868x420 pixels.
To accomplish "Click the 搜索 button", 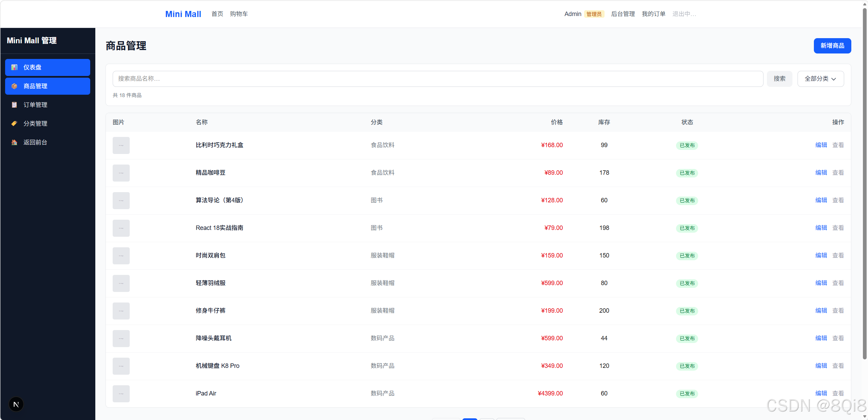I will pos(779,79).
